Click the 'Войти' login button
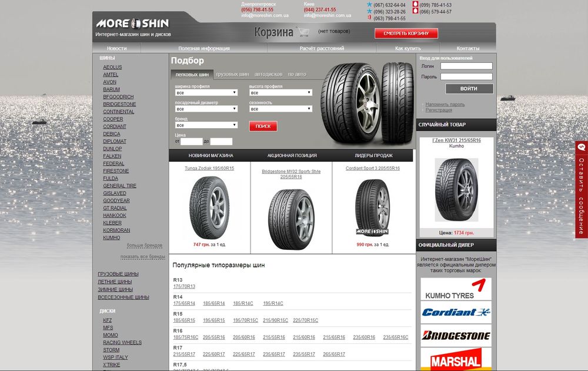 pos(469,89)
